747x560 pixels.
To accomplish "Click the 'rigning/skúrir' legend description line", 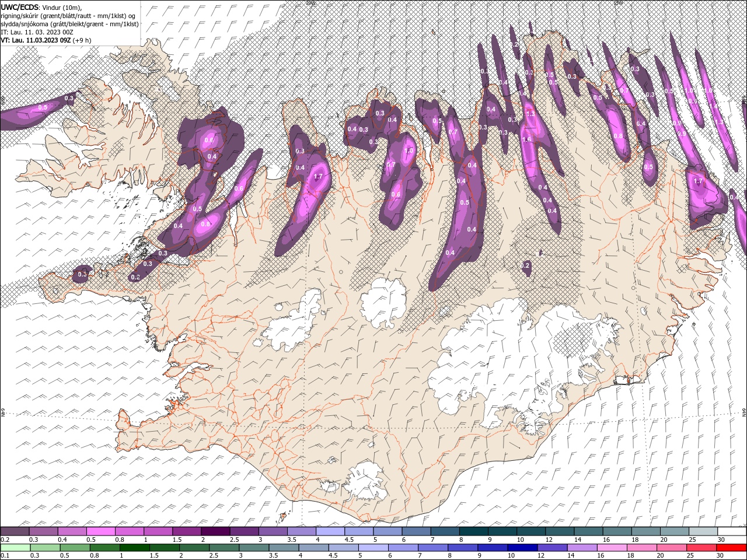I will click(68, 16).
